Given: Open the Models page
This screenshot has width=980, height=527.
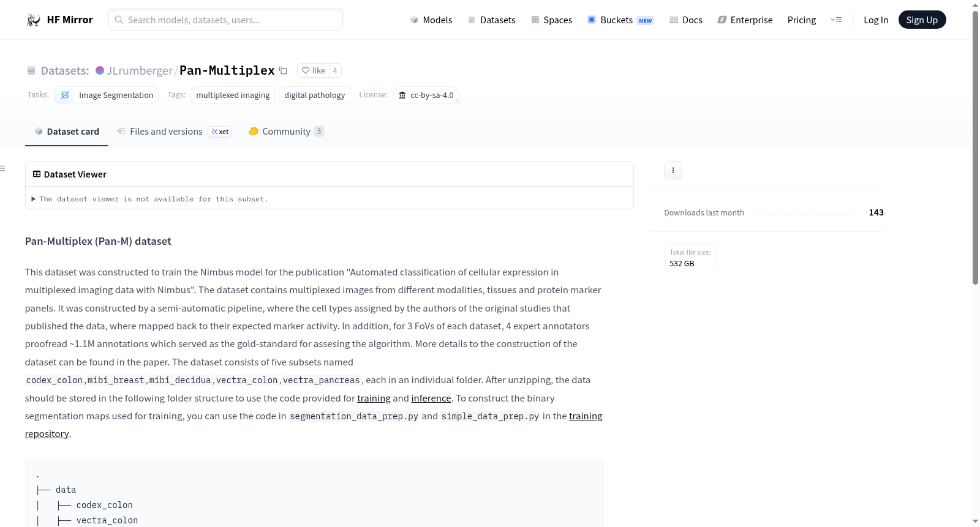Looking at the screenshot, I should 431,20.
